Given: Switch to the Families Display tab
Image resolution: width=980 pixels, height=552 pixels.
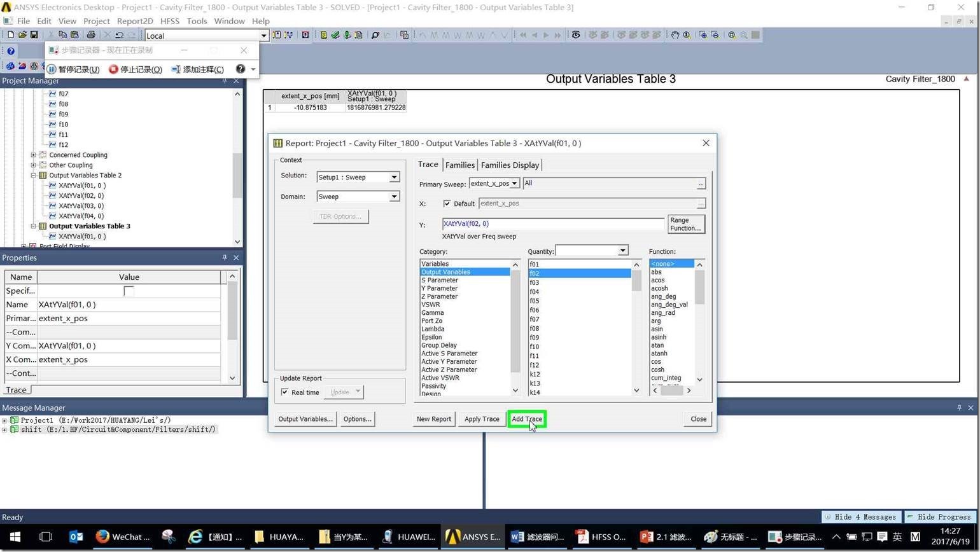Looking at the screenshot, I should [x=510, y=165].
